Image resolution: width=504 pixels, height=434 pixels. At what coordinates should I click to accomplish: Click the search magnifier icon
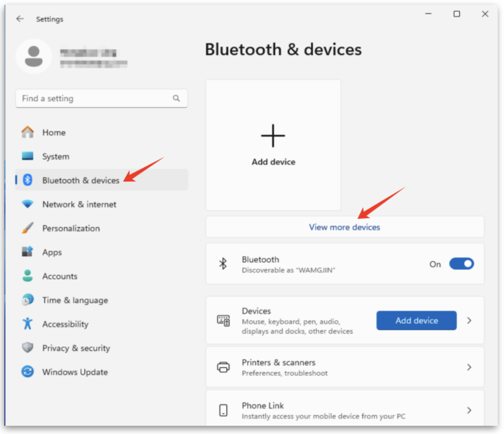click(x=176, y=99)
